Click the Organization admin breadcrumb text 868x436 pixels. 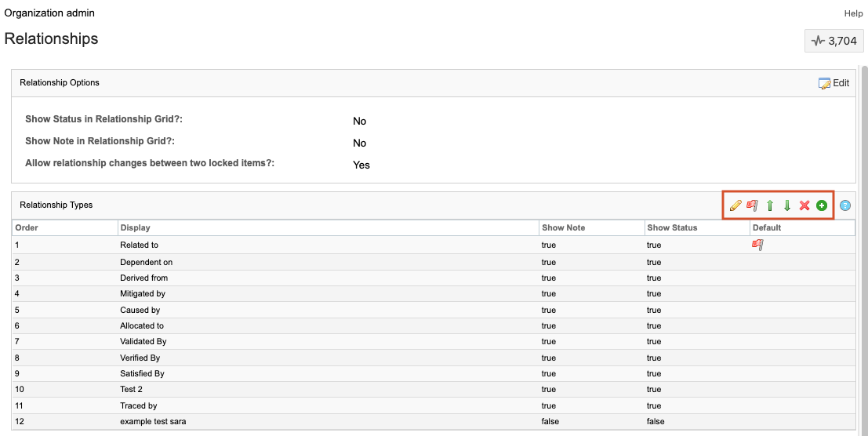point(49,13)
